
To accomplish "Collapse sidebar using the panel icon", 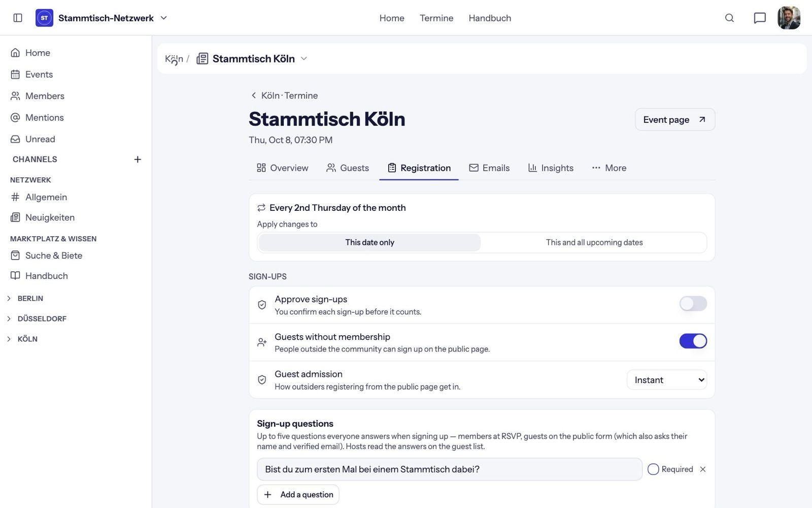I will pyautogui.click(x=18, y=18).
